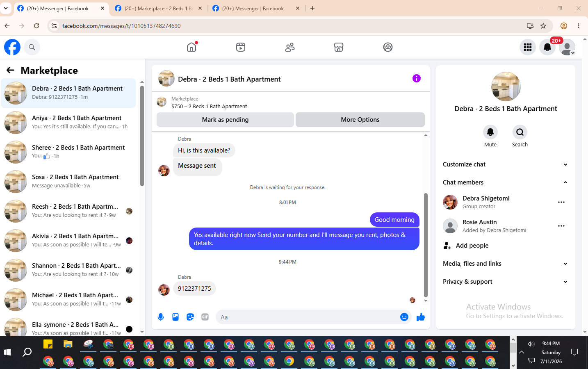Click Mark as pending button
This screenshot has height=369, width=588.
225,120
